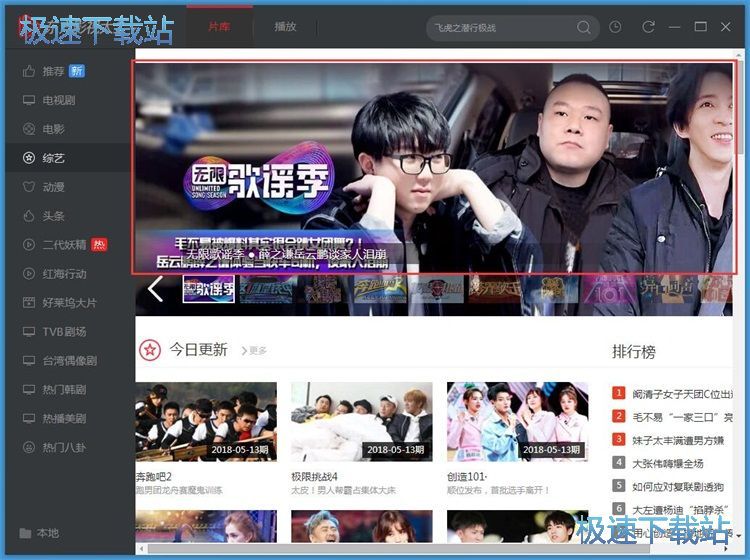Open 红海行动 from the sidebar
Image resolution: width=750 pixels, height=560 pixels.
click(55, 274)
